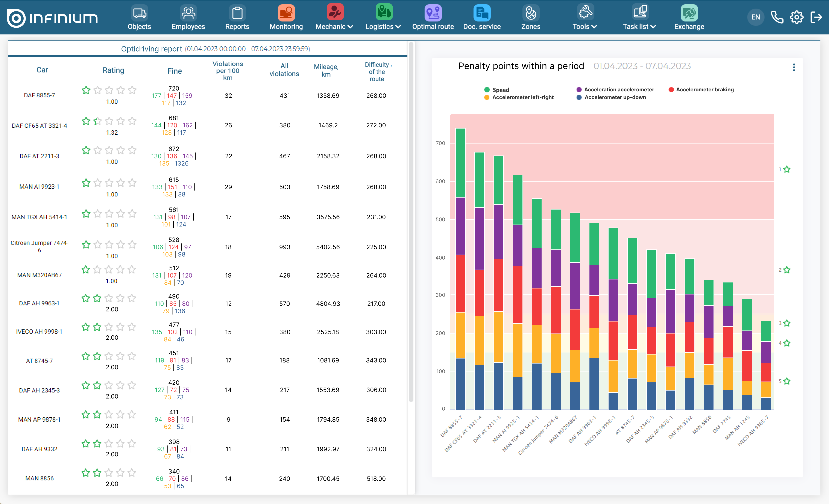829x504 pixels.
Task: Sort by All violations column header
Action: tap(284, 70)
